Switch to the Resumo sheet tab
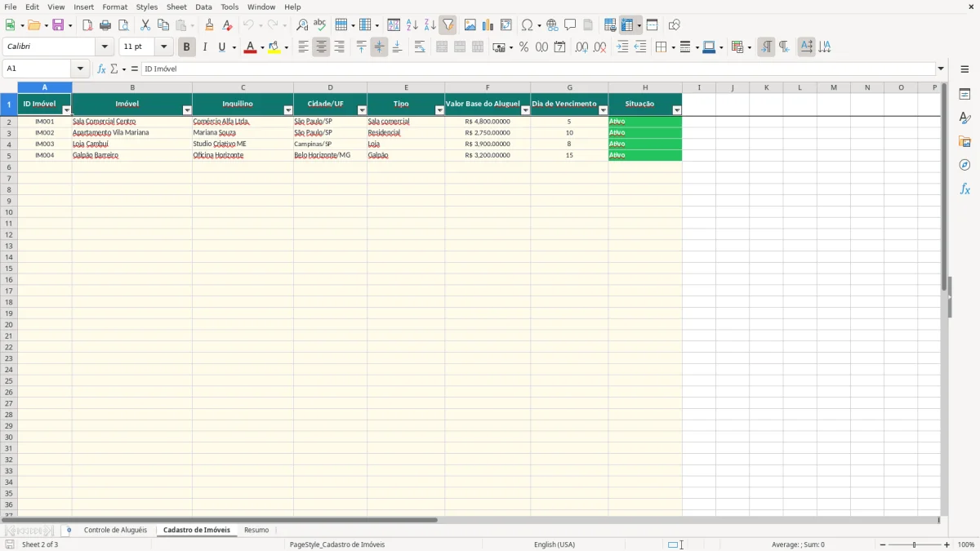980x551 pixels. pos(256,531)
